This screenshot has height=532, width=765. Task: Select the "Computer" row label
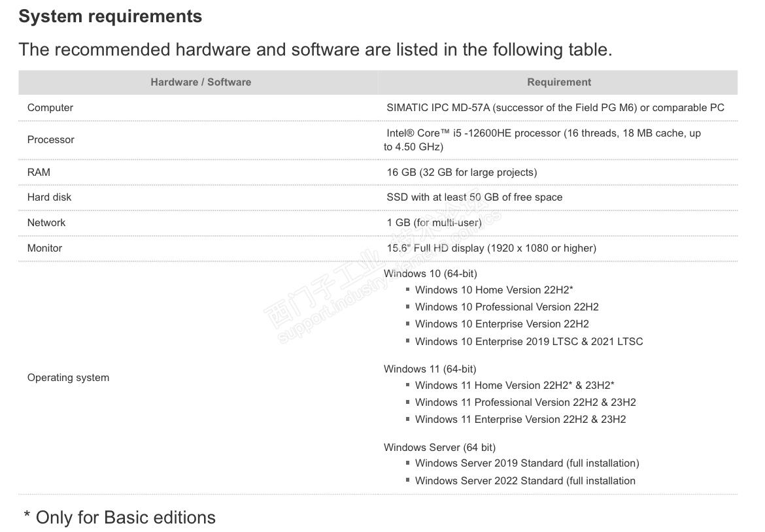50,108
